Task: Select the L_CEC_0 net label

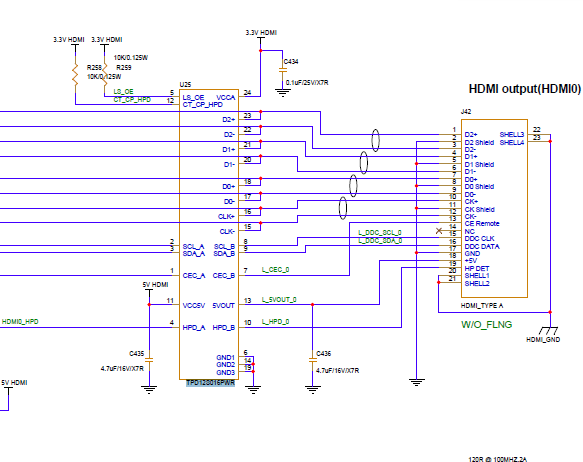Action: (x=276, y=269)
